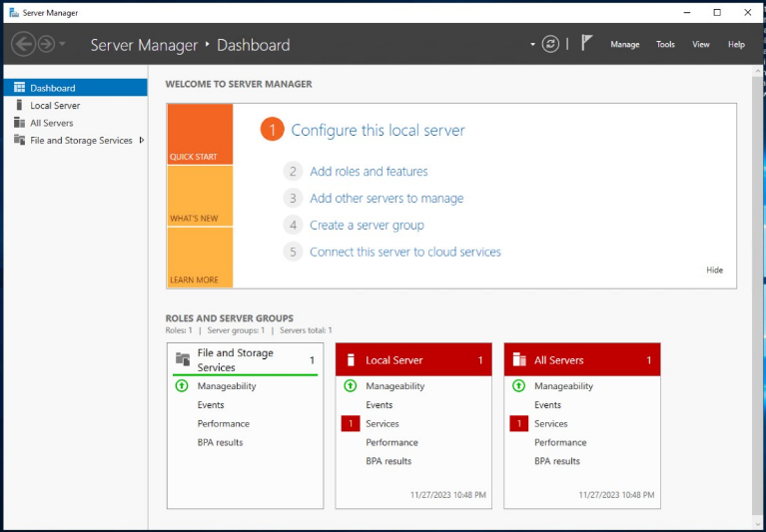Select the WHAT'S NEW tile

pyautogui.click(x=200, y=196)
